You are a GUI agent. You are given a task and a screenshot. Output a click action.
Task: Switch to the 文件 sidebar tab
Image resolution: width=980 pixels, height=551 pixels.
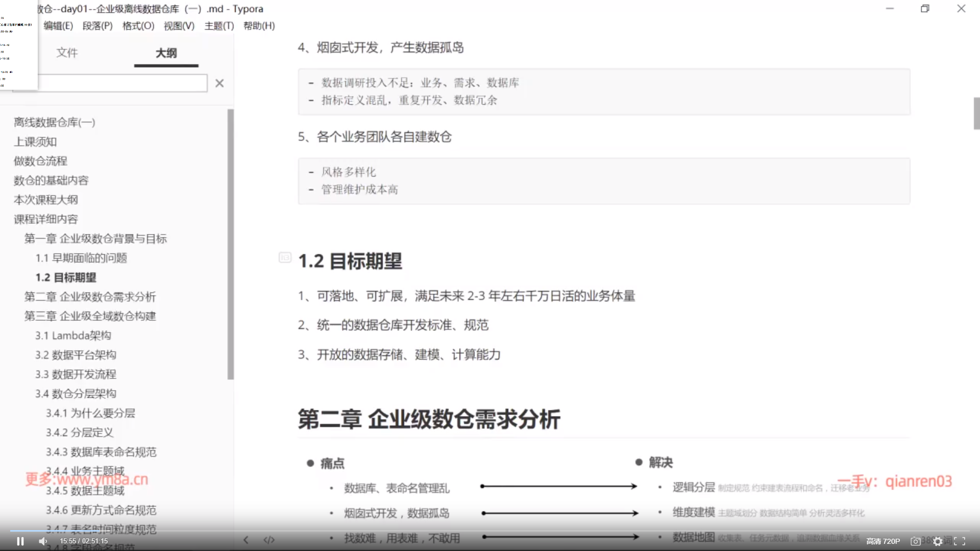(67, 53)
